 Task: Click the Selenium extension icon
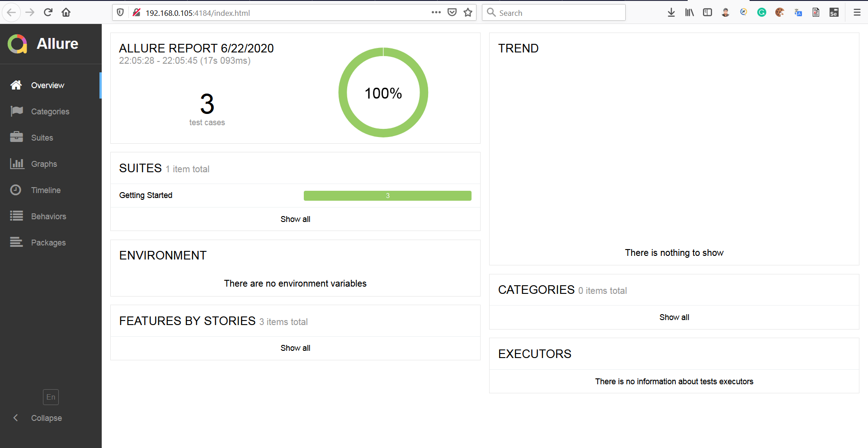834,13
